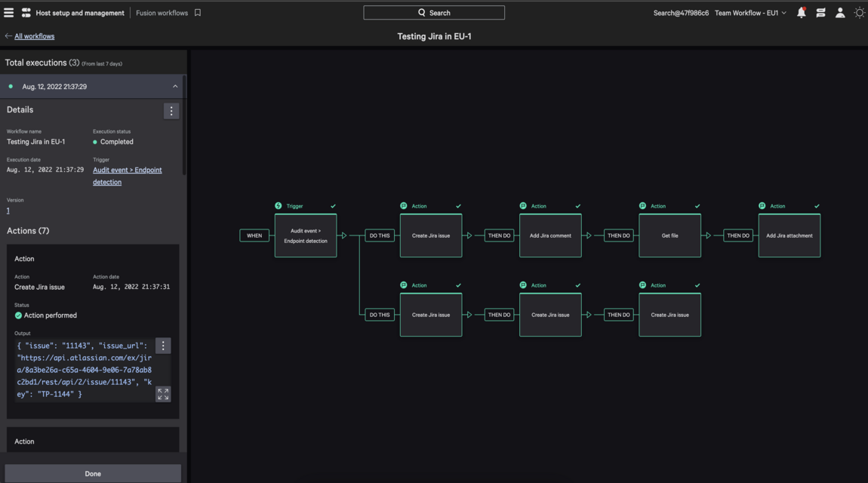Click the Testing Jira in EU-1 page title
The image size is (868, 483).
[x=434, y=36]
